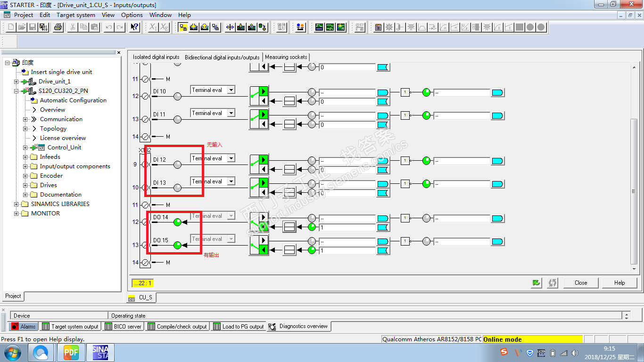This screenshot has width=644, height=362.
Task: Click the undo arrow toolbar icon
Action: 109,27
